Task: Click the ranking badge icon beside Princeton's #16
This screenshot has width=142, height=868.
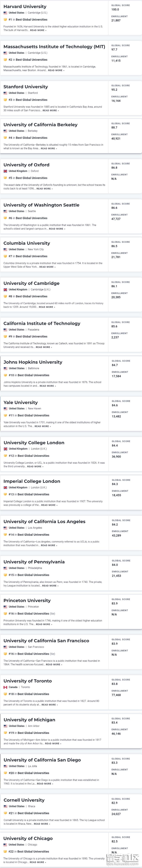Action: (x=5, y=614)
